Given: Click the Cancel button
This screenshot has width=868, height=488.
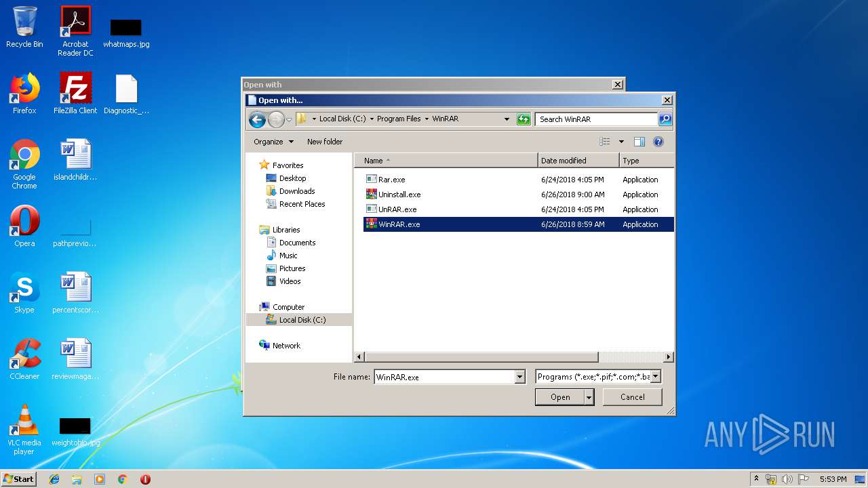Looking at the screenshot, I should click(x=633, y=397).
